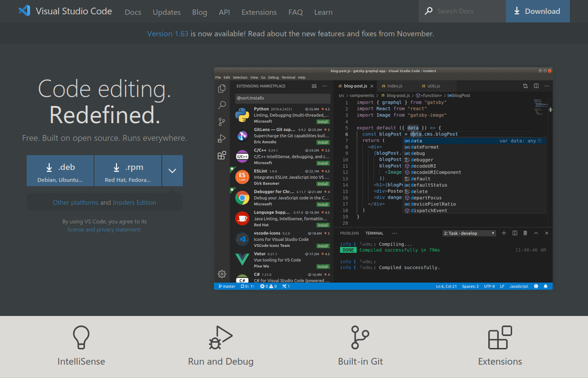Follow the Version 1.63 link
This screenshot has height=378, width=588.
pyautogui.click(x=168, y=33)
